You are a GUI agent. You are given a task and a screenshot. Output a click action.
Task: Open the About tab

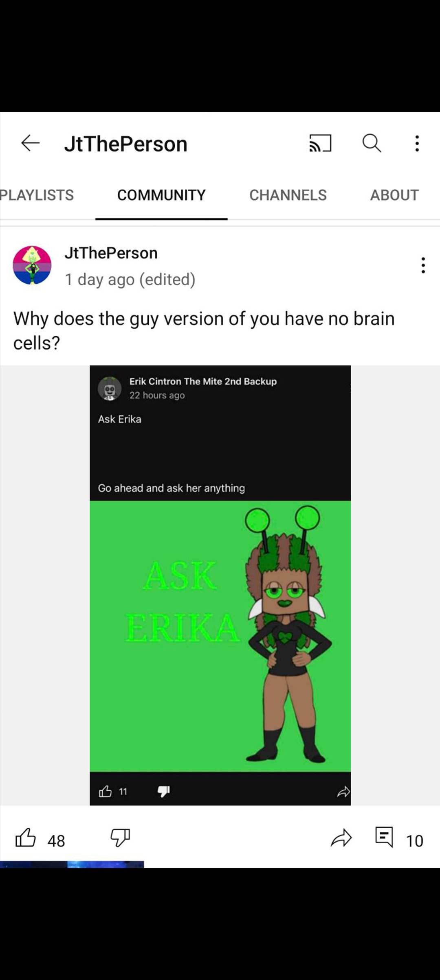tap(394, 195)
